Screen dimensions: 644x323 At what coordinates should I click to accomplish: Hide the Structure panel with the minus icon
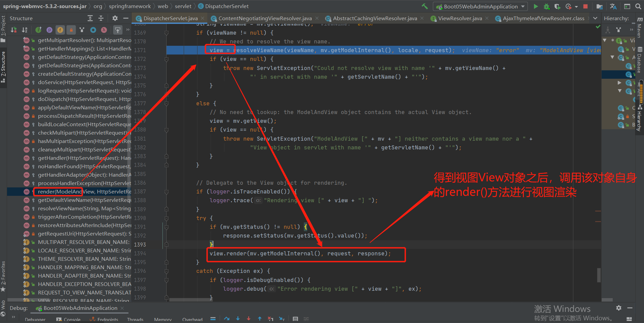(x=126, y=18)
